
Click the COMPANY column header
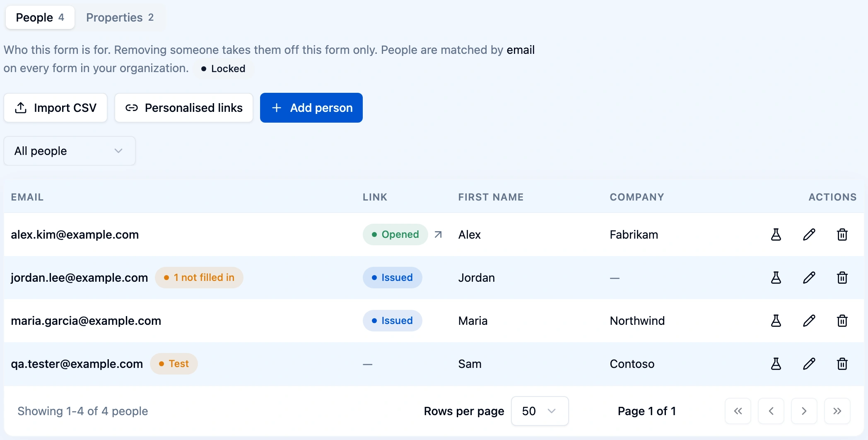(637, 197)
